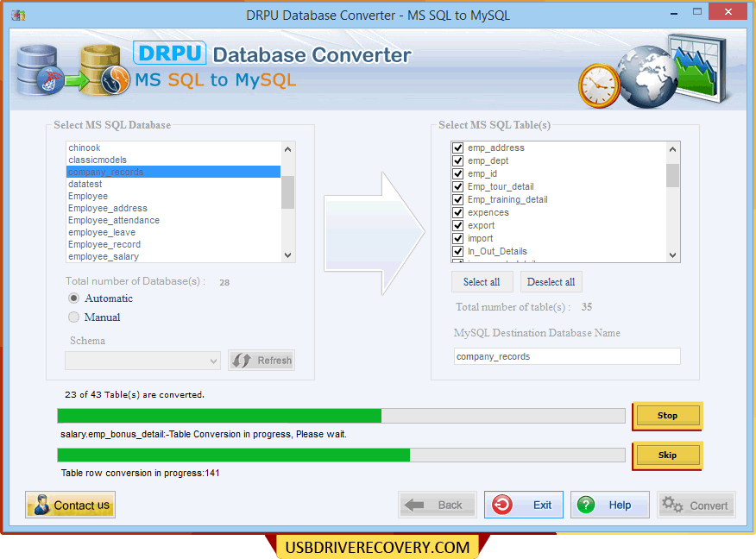Viewport: 756px width, 559px height.
Task: Select Employee database
Action: [173, 196]
